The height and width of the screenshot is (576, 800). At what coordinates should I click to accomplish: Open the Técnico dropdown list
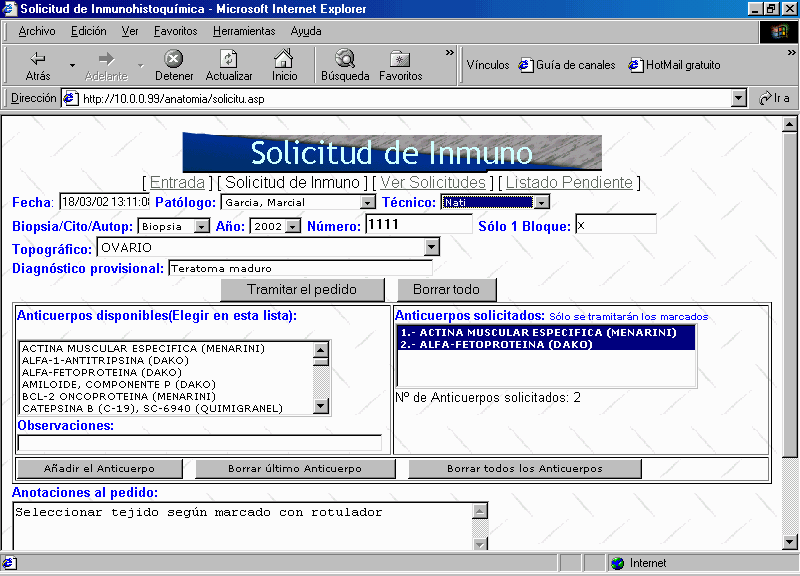(x=541, y=203)
